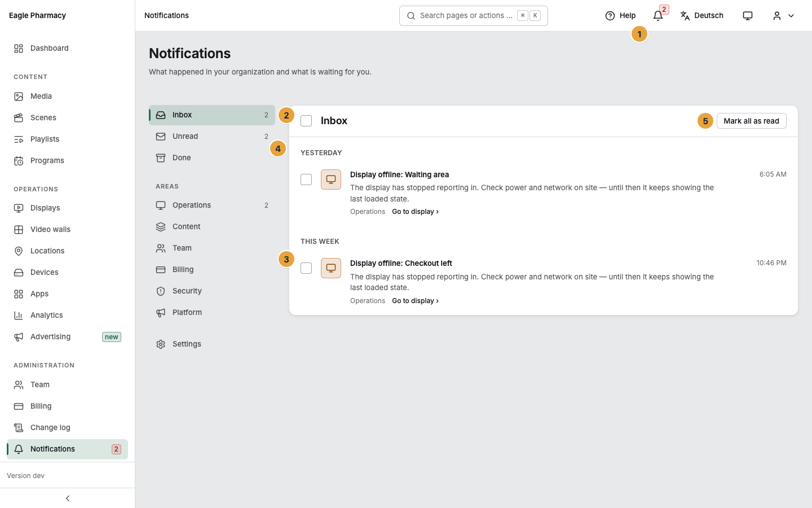Click the 6:05 AM timestamp

[773, 174]
